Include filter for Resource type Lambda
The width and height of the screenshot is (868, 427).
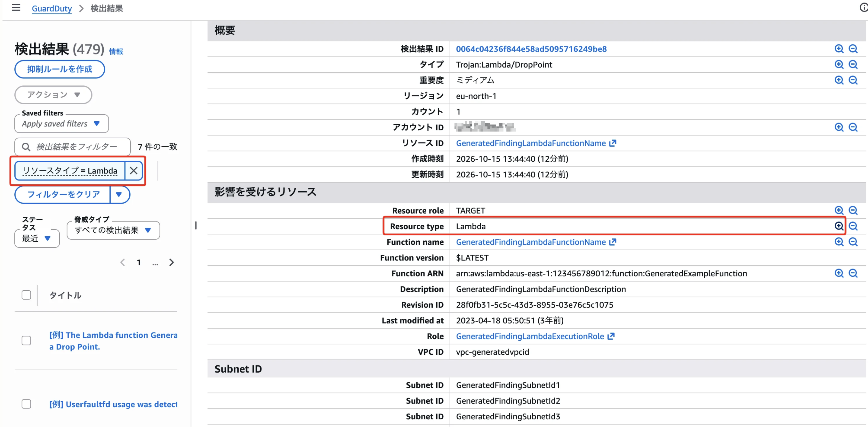point(839,226)
